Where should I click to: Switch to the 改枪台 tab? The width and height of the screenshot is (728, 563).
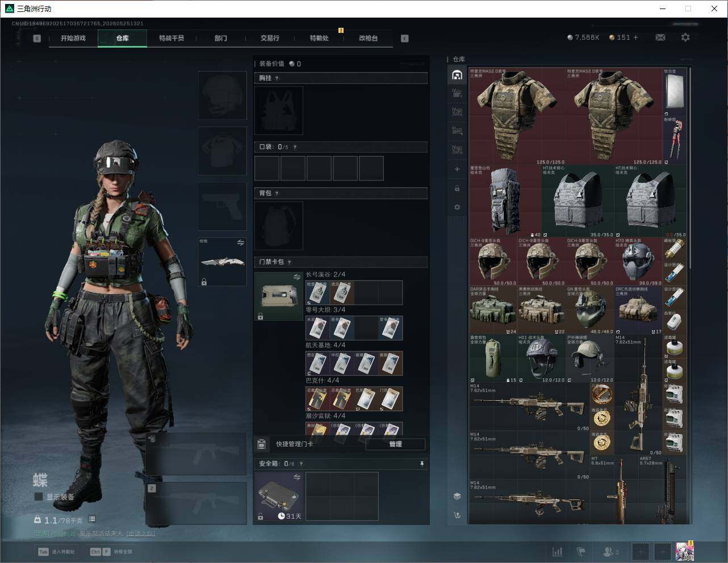(x=368, y=38)
